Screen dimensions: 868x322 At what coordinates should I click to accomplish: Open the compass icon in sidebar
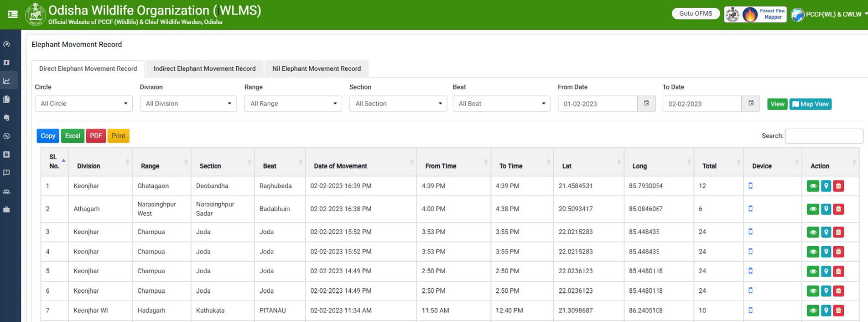(6, 136)
